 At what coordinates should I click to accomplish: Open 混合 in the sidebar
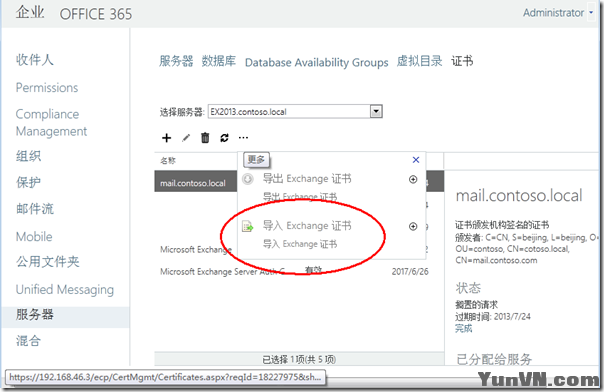[x=29, y=341]
